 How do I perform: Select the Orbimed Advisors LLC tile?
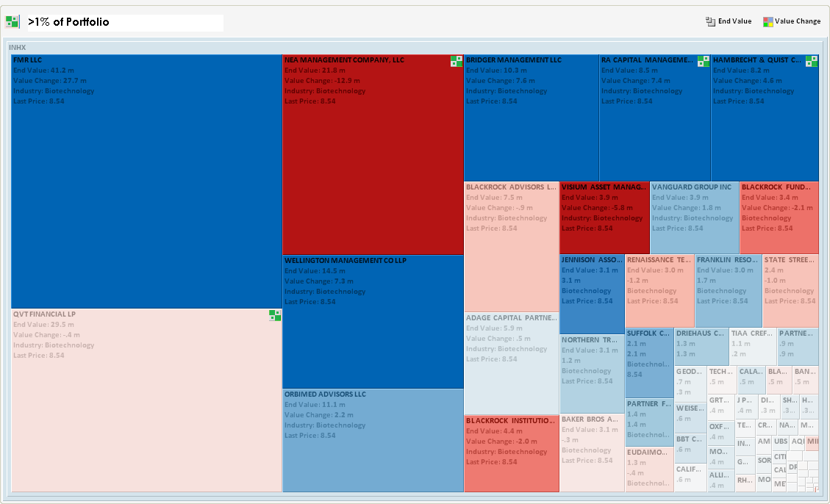point(373,441)
